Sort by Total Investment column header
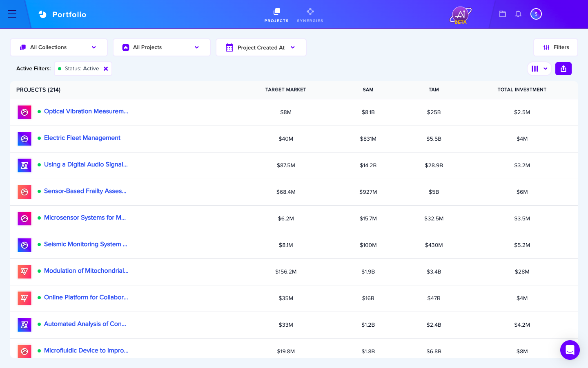Screen dimensions: 588x368 coord(522,90)
